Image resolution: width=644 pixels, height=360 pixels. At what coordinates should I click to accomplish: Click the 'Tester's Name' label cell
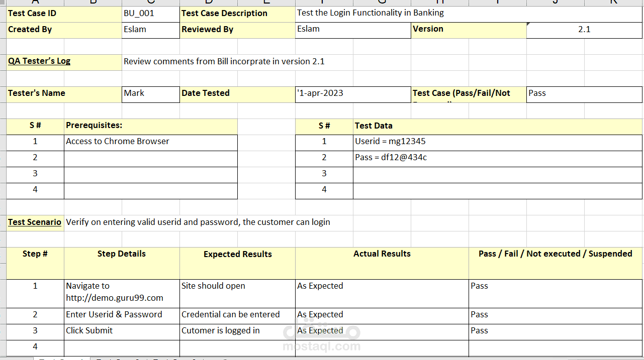click(64, 94)
